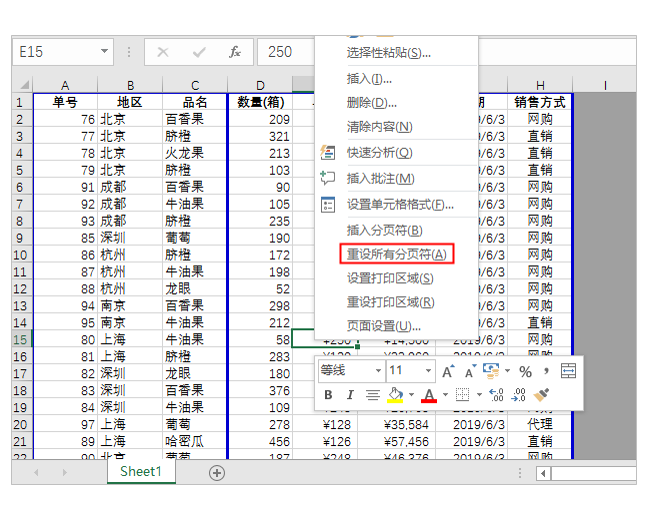652x515 pixels.
Task: Click cell 代理 in row 20
Action: coord(540,424)
